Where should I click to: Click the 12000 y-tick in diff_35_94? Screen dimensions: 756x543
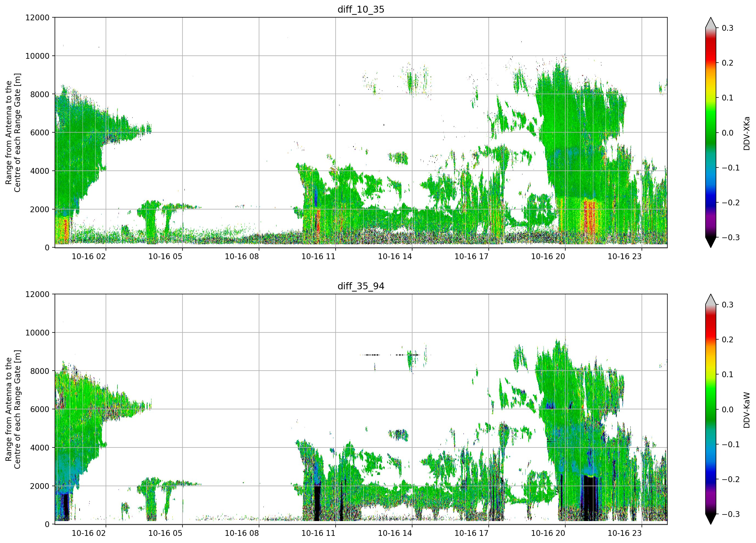(x=37, y=294)
